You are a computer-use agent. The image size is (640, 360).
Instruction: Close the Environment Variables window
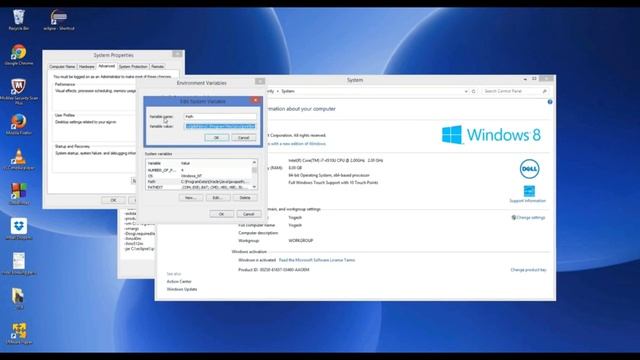click(260, 81)
